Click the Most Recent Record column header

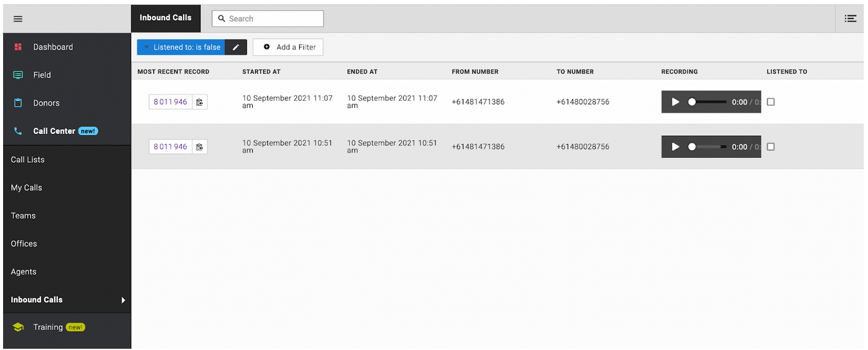coord(173,72)
